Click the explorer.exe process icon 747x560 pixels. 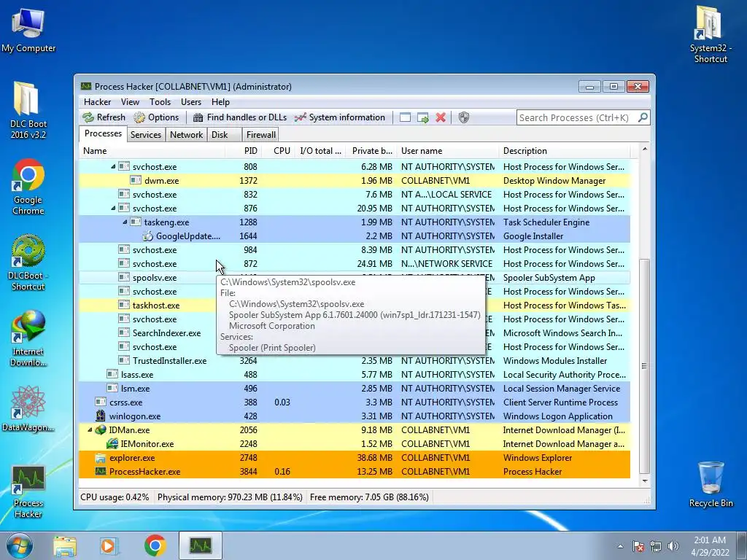(101, 458)
